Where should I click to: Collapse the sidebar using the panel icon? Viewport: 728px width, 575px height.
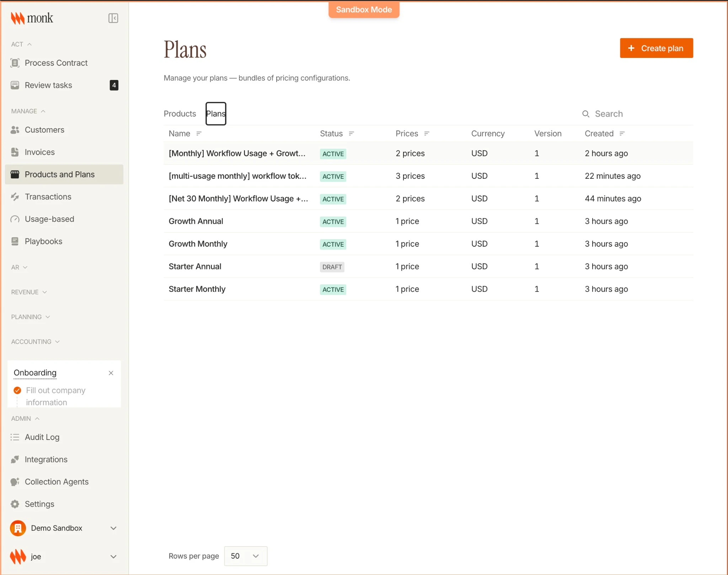point(113,18)
